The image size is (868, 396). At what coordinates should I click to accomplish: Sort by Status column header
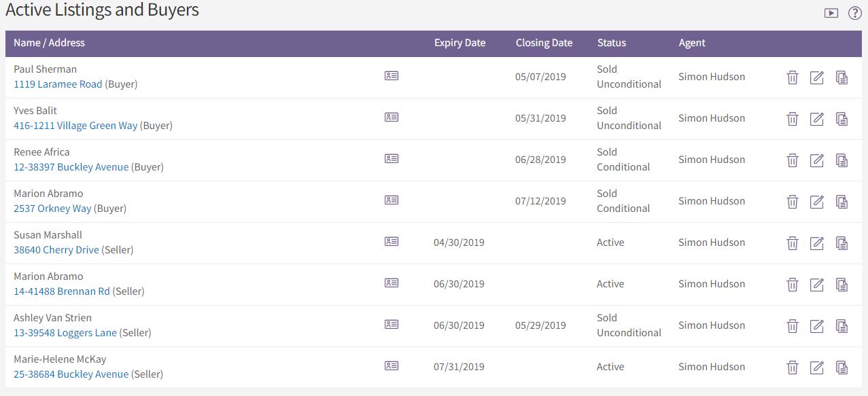coord(612,43)
